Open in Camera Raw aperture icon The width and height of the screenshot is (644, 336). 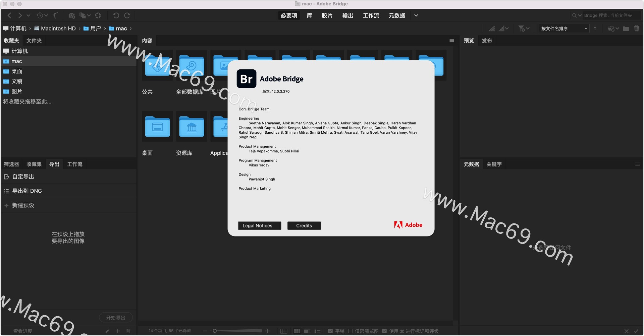point(98,15)
